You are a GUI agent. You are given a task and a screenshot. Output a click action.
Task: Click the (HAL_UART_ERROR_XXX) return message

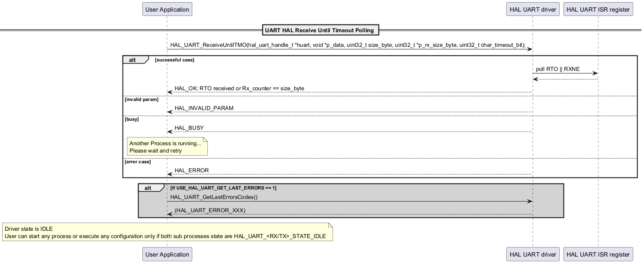click(210, 210)
